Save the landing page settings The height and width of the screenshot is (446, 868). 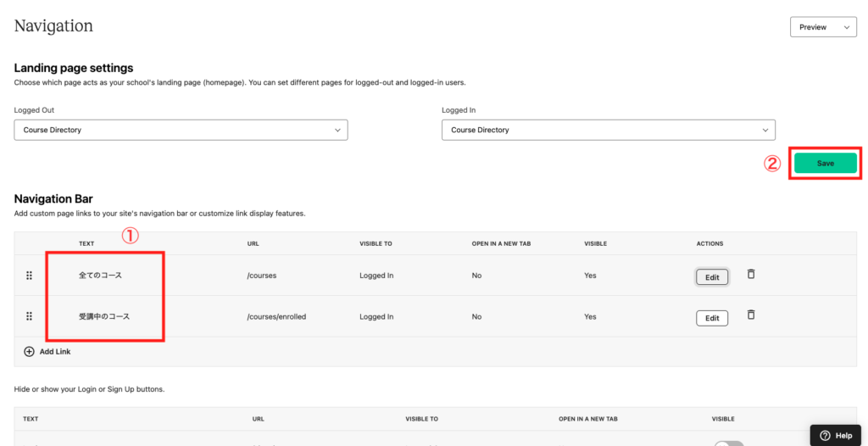click(826, 164)
